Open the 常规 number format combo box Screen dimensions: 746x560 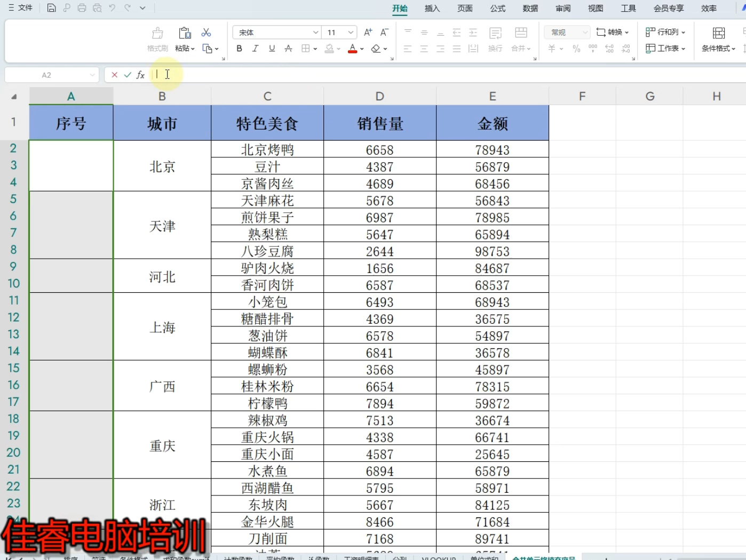coord(567,33)
